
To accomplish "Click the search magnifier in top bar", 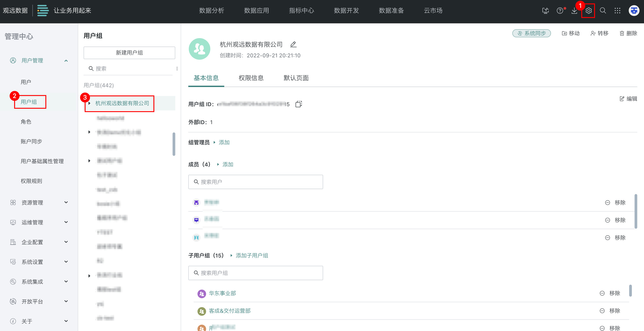I will (603, 11).
